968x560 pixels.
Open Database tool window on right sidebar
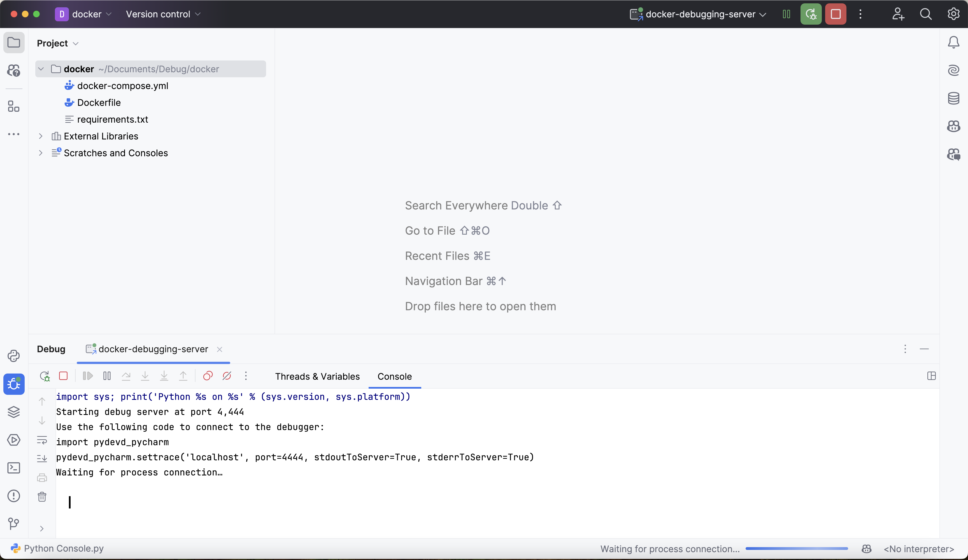953,98
